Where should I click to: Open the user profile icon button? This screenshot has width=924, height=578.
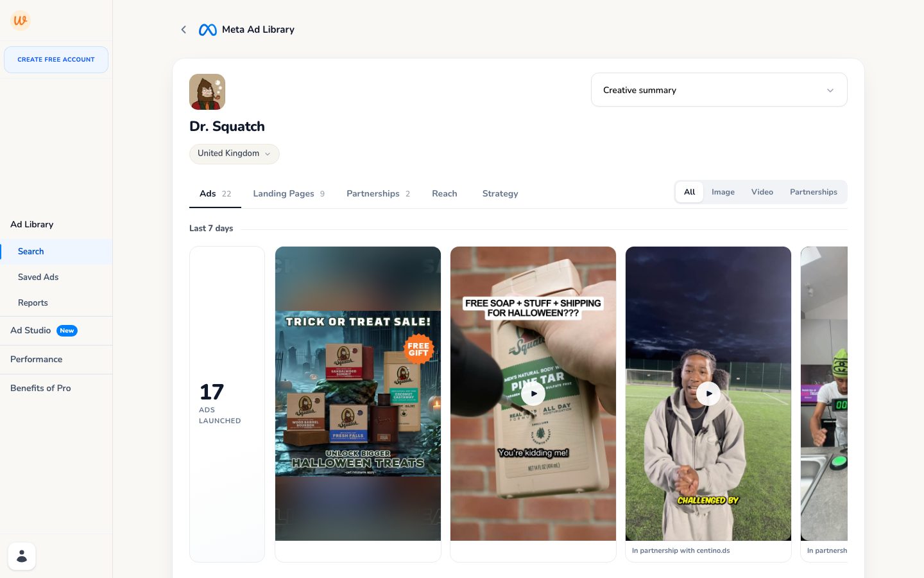22,556
